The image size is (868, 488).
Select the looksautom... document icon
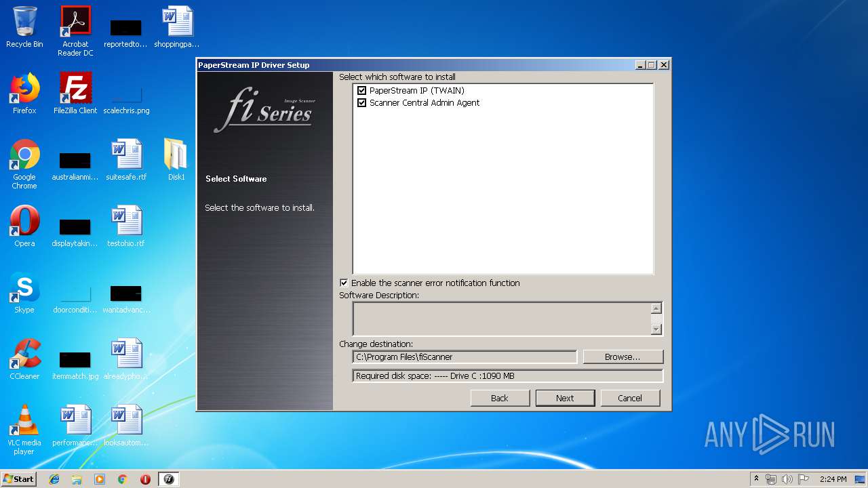pyautogui.click(x=126, y=426)
